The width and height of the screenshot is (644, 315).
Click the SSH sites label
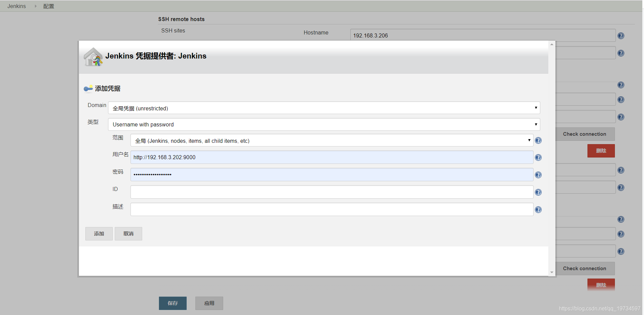coord(173,30)
